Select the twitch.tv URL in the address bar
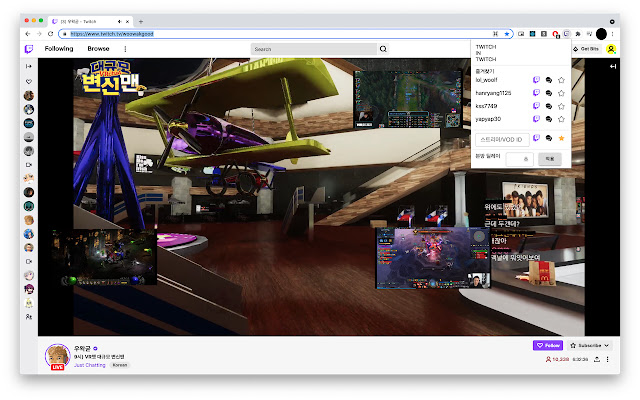The width and height of the screenshot is (640, 400). pos(112,34)
